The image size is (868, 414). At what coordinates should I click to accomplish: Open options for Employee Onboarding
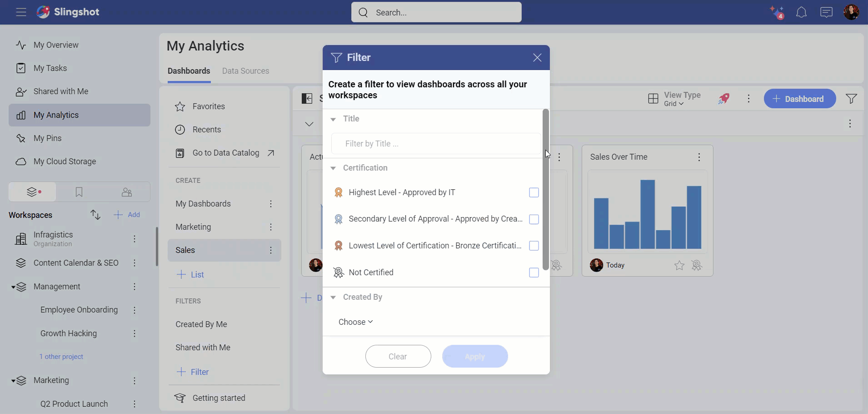[x=135, y=310]
